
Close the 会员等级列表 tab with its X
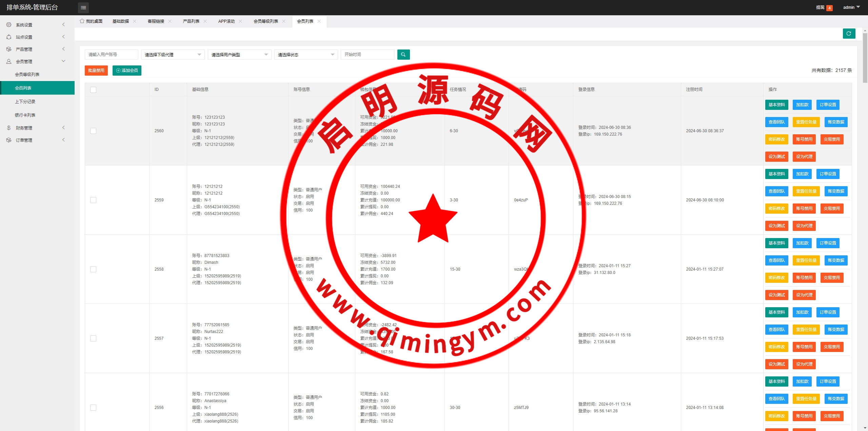pyautogui.click(x=284, y=21)
